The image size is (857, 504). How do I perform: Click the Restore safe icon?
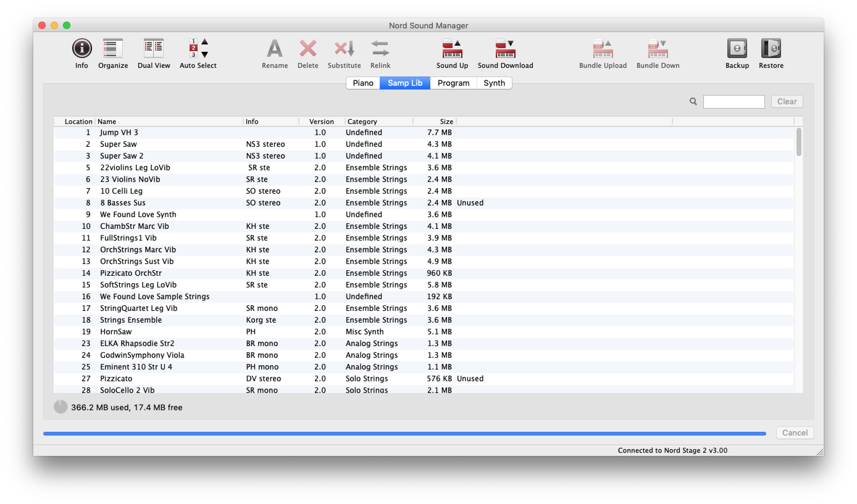(x=771, y=48)
